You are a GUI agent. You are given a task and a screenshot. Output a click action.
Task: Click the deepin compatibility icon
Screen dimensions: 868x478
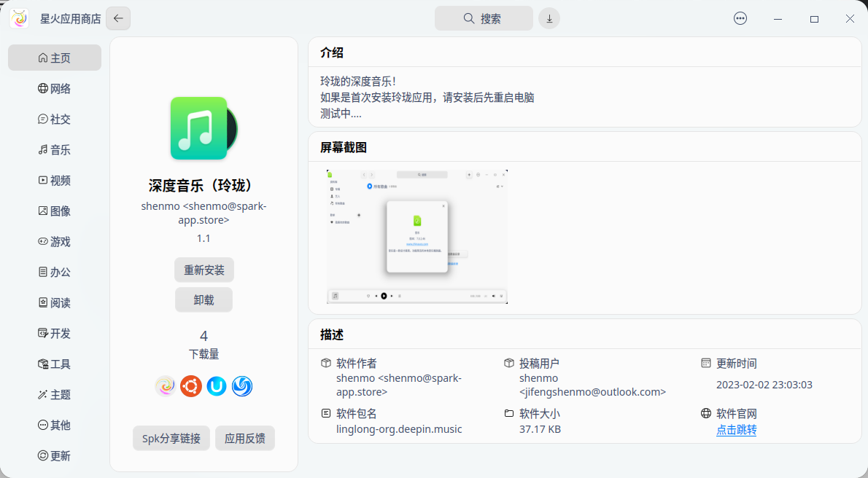242,385
